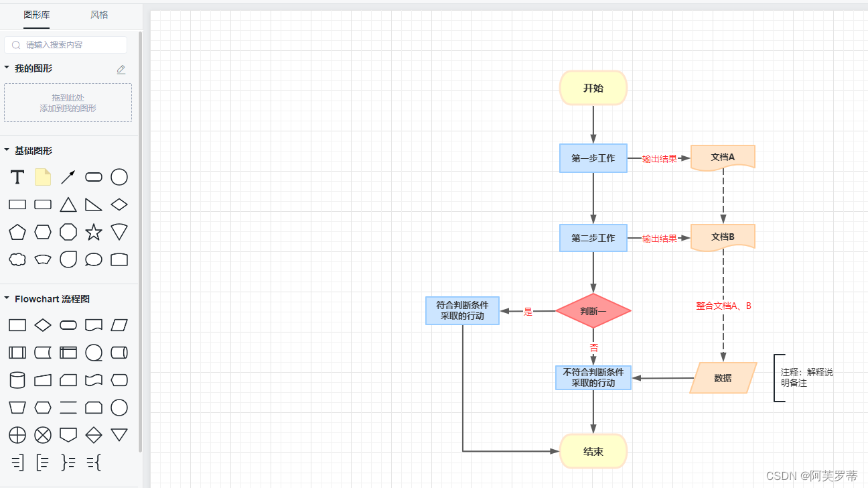This screenshot has height=488, width=868.
Task: Pick the yellow sticky note shape
Action: click(x=43, y=177)
